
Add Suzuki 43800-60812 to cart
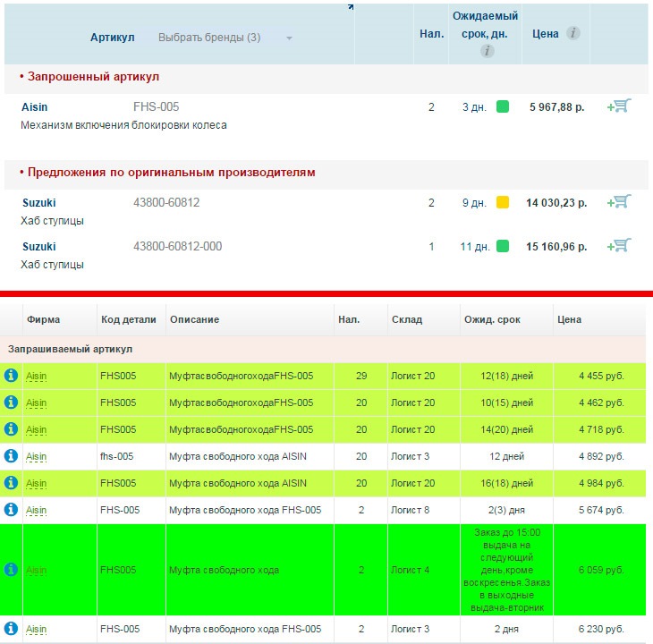(x=619, y=202)
